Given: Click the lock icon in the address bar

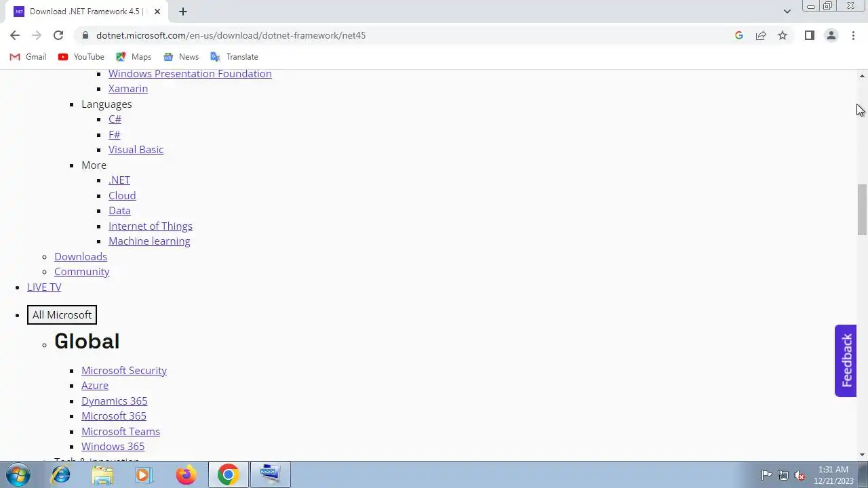Looking at the screenshot, I should [x=85, y=35].
